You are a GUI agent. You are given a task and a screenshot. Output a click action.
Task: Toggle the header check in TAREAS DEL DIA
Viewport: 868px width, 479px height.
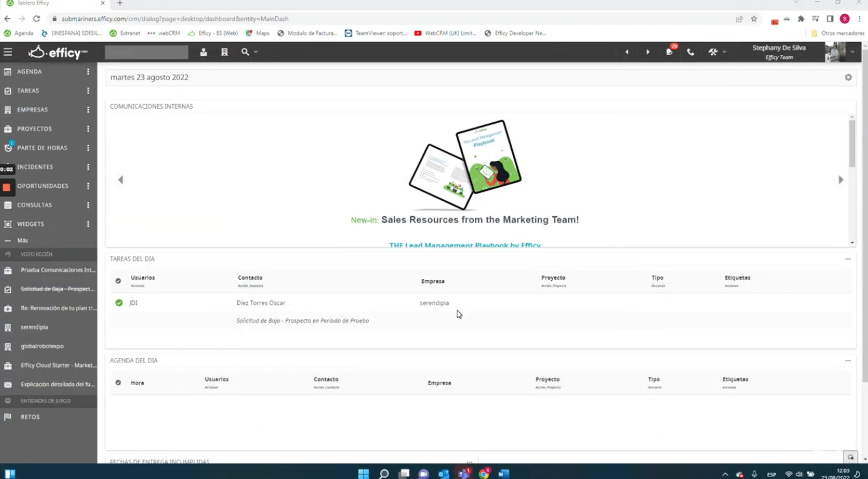click(x=119, y=280)
